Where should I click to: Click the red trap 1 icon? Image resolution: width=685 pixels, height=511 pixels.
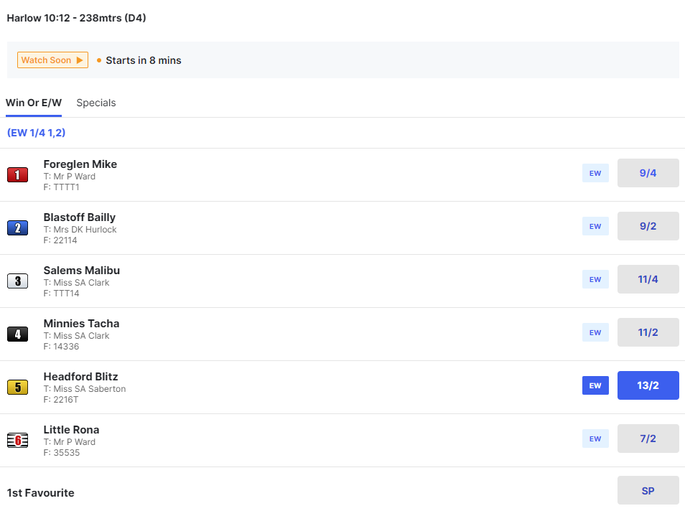click(17, 175)
